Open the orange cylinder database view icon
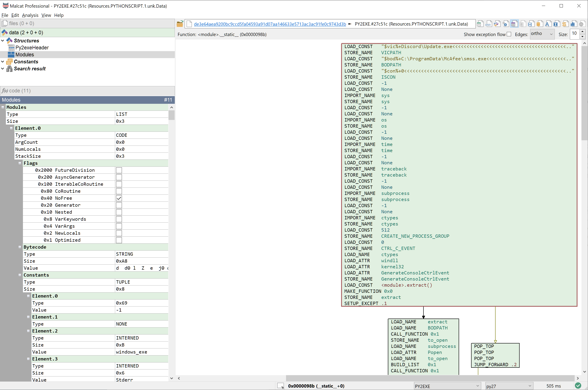This screenshot has height=390, width=588. point(539,24)
